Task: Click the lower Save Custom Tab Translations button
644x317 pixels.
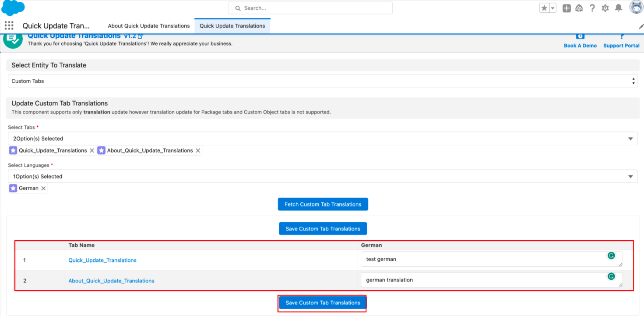Action: pos(323,303)
